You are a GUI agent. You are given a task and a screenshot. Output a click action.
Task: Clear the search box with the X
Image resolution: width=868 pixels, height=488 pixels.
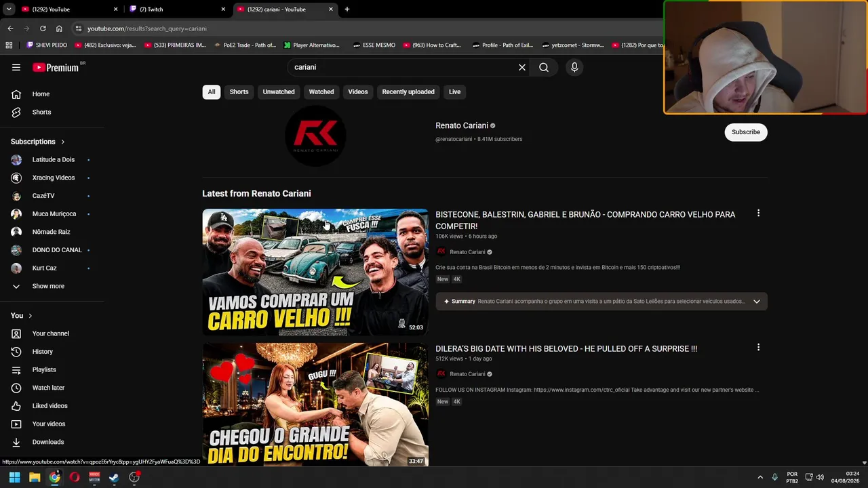(x=522, y=67)
